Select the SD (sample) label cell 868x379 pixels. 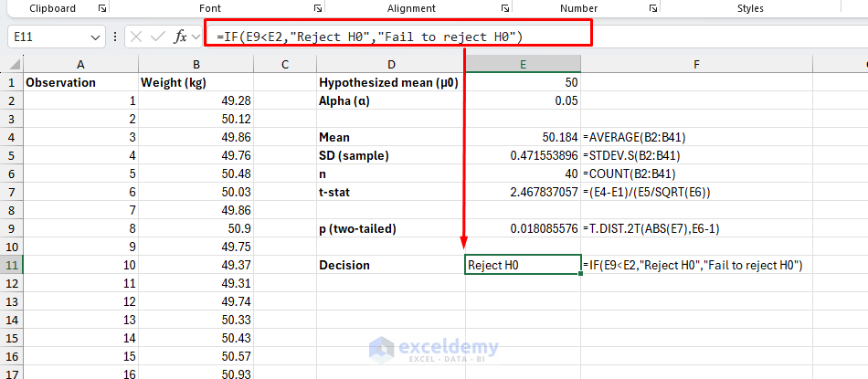391,155
